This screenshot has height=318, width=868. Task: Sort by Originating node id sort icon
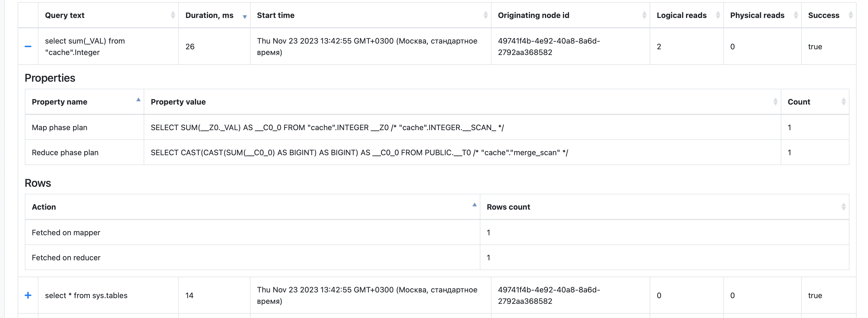[x=644, y=15]
